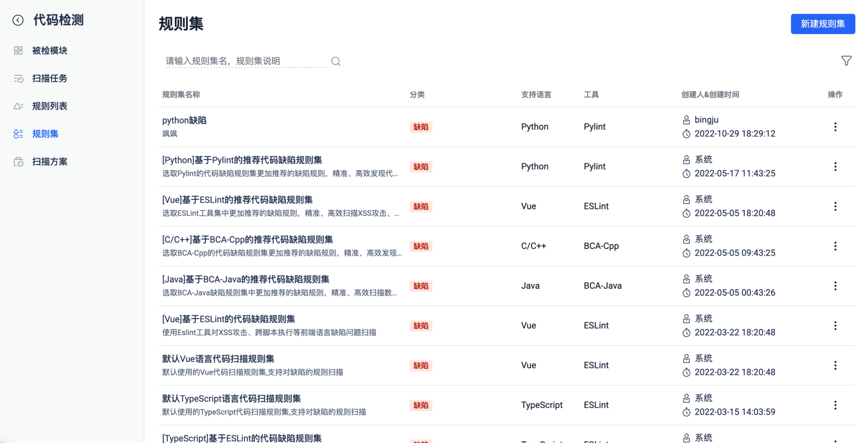Open [Java]基于BCA-Java的推荐代码缺陷规则集
Screen dimensions: 868x443
point(246,279)
